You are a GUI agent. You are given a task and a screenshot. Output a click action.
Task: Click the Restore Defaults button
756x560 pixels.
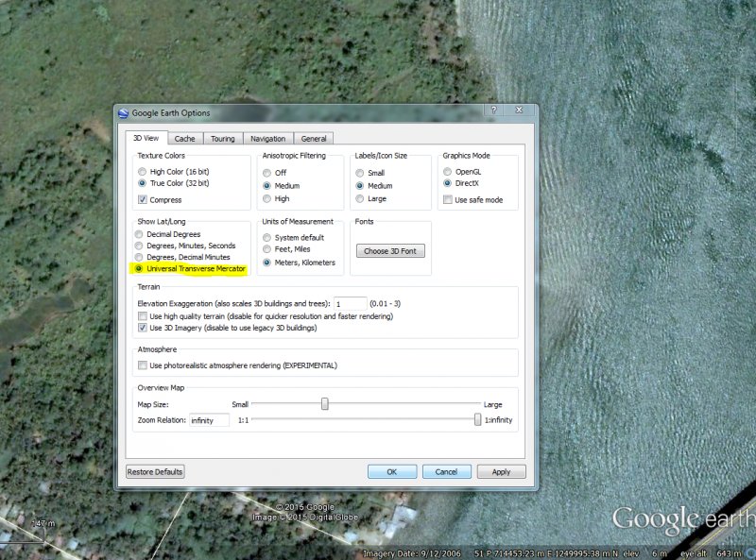pyautogui.click(x=155, y=472)
